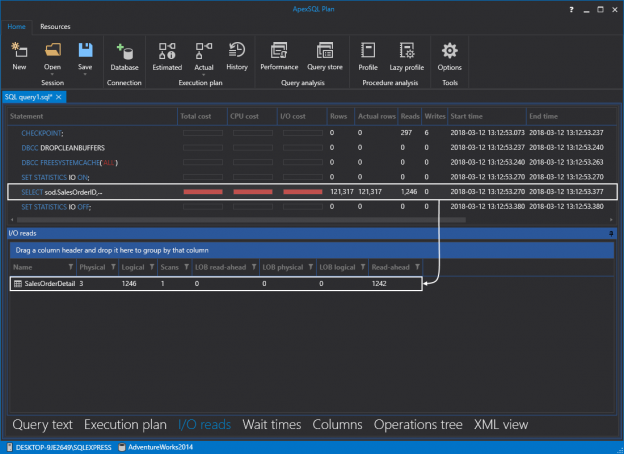
Task: Click the scrollbar left arrow
Action: point(12,220)
